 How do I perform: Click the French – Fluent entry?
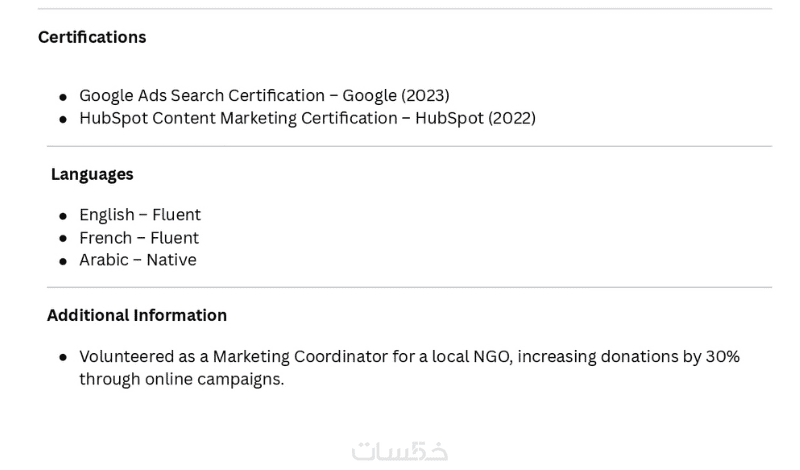(x=139, y=238)
